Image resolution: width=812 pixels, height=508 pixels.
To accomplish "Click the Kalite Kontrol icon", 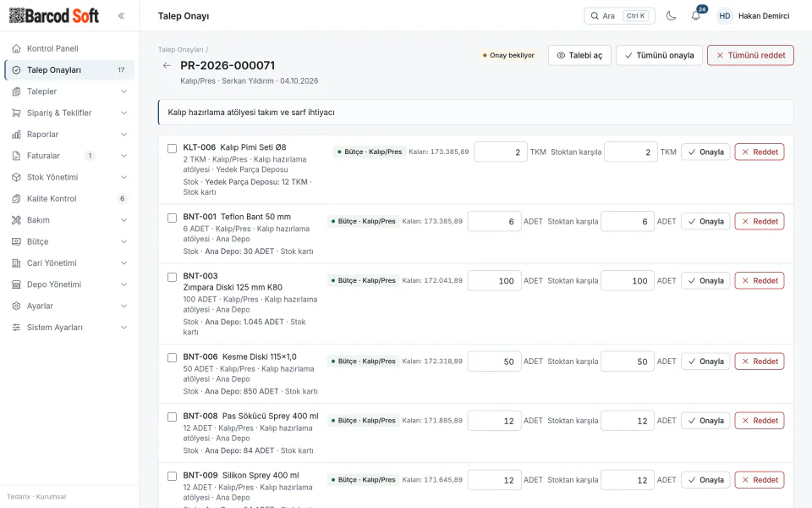I will [17, 199].
